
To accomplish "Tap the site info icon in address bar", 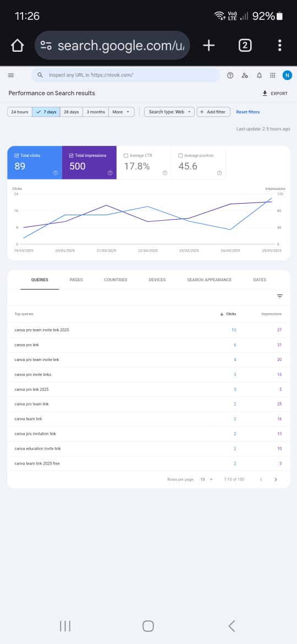I will 46,46.
